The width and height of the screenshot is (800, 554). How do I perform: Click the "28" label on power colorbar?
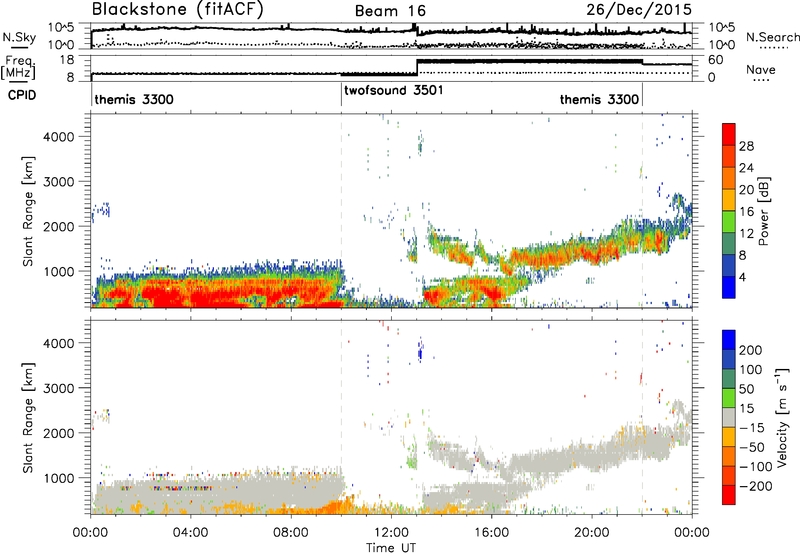tap(746, 146)
